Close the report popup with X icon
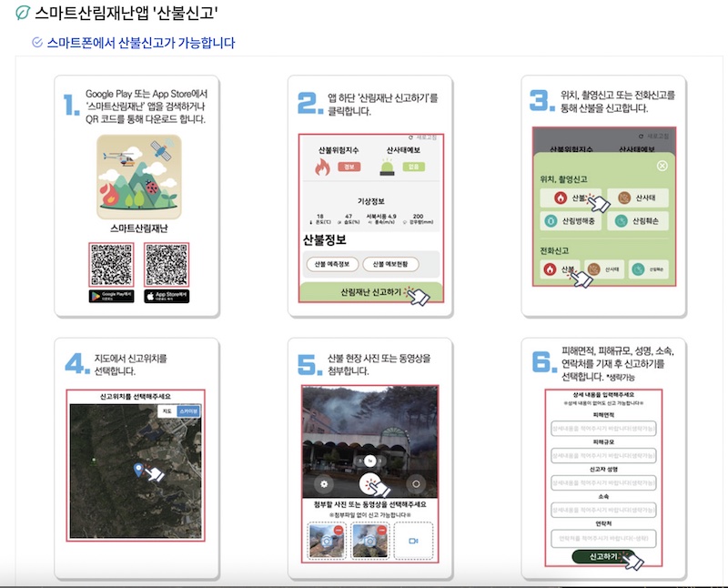 click(x=662, y=166)
